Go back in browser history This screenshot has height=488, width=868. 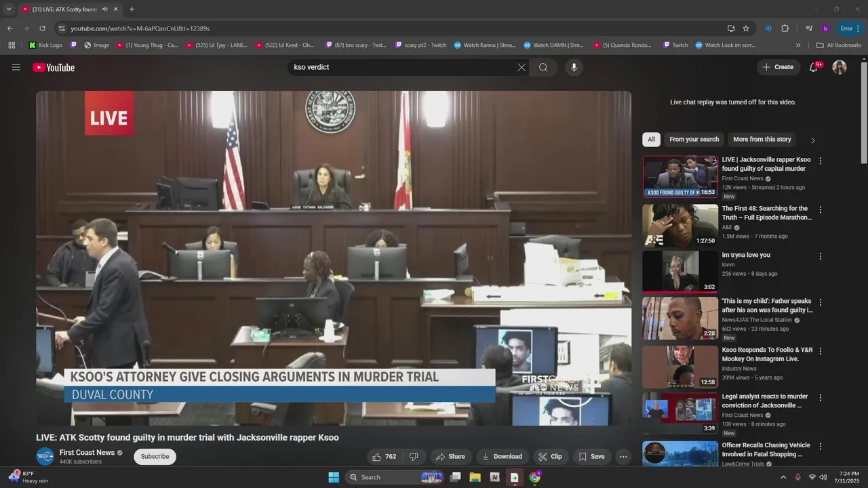click(9, 28)
